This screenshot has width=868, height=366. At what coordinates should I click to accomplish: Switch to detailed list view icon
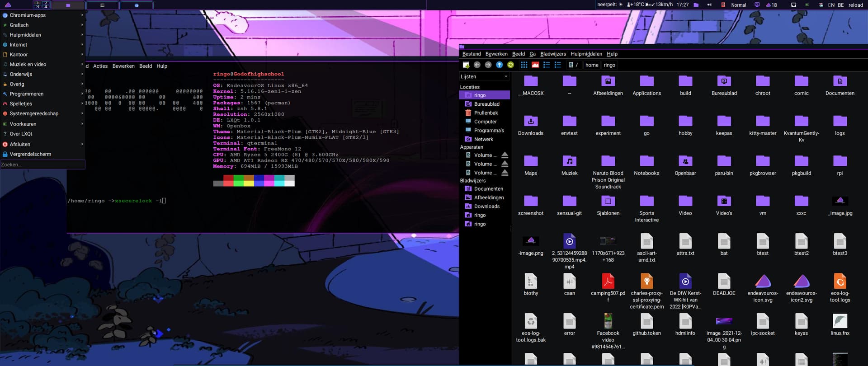pos(558,65)
